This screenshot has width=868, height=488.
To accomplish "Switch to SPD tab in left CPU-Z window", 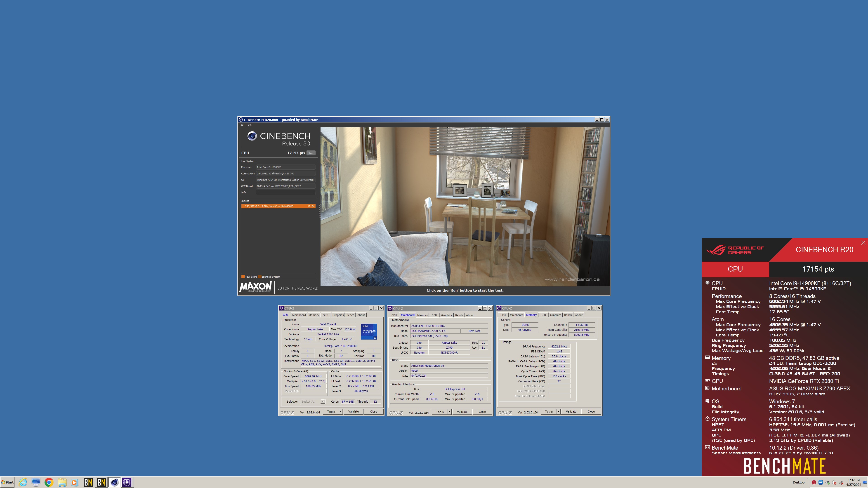I will click(325, 315).
